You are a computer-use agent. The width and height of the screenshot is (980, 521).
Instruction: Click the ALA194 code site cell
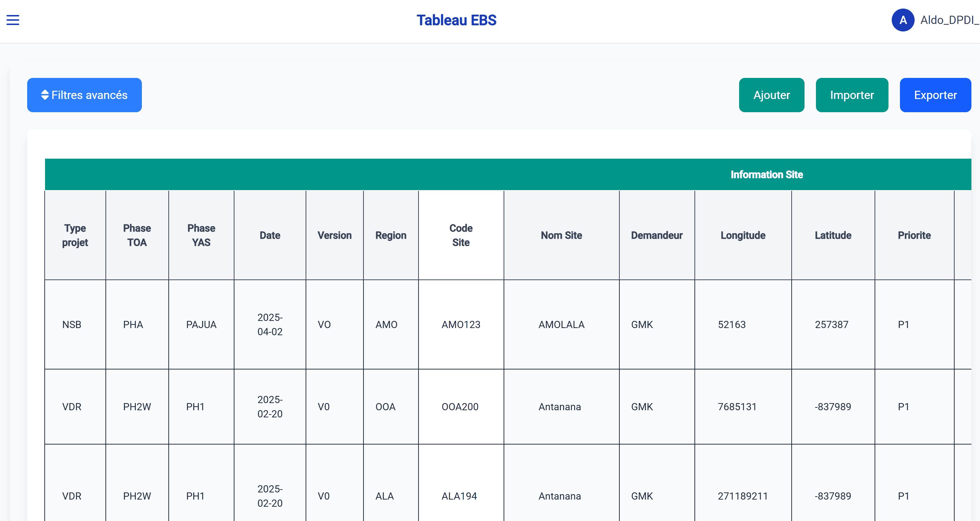459,496
